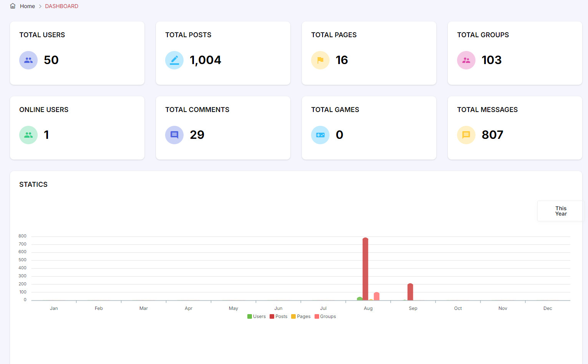This screenshot has height=364, width=588.
Task: Open the This Year period dropdown
Action: coord(560,211)
